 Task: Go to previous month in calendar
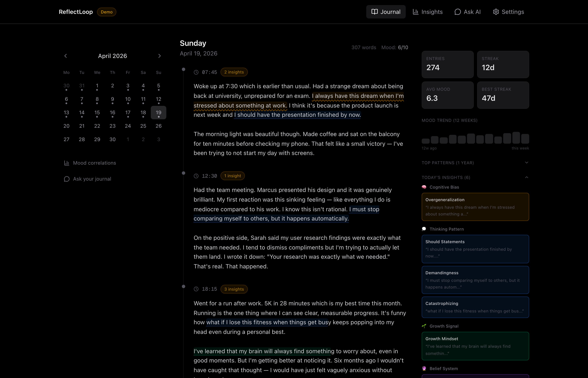click(x=66, y=56)
